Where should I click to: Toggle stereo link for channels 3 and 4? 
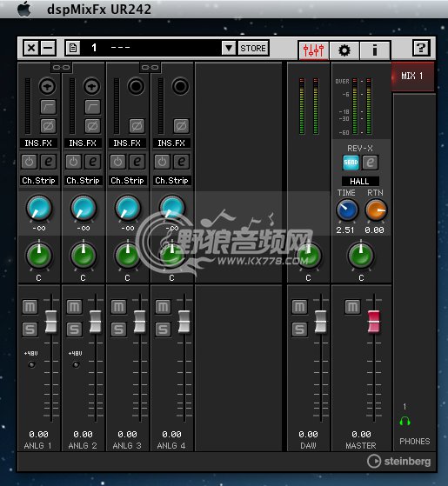point(150,67)
